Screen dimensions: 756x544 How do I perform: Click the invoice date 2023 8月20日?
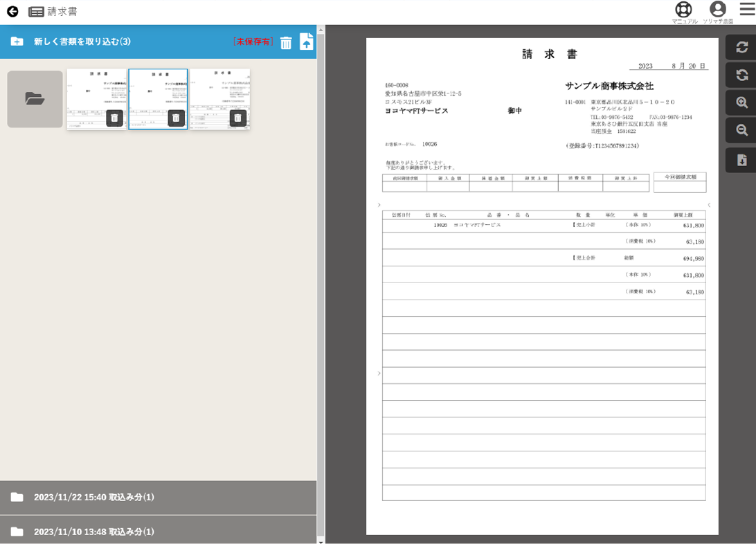tap(671, 66)
